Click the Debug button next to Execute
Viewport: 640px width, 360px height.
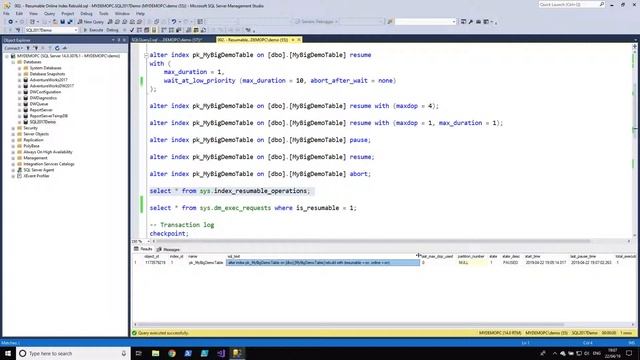pos(112,30)
